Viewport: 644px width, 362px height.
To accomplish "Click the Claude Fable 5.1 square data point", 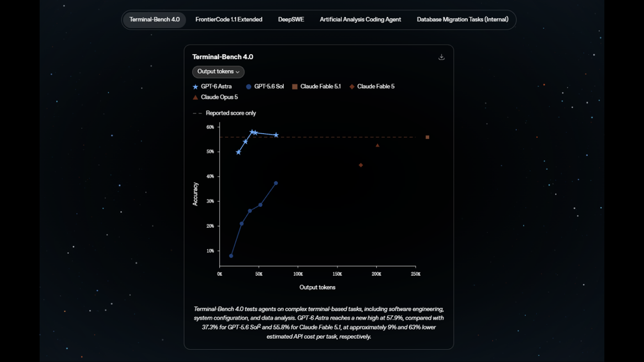I will coord(427,137).
